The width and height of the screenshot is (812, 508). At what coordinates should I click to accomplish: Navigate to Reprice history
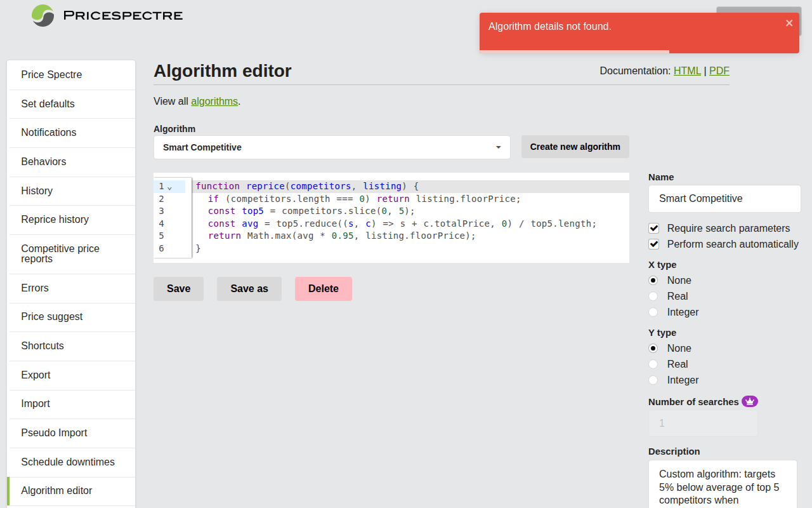[x=55, y=219]
